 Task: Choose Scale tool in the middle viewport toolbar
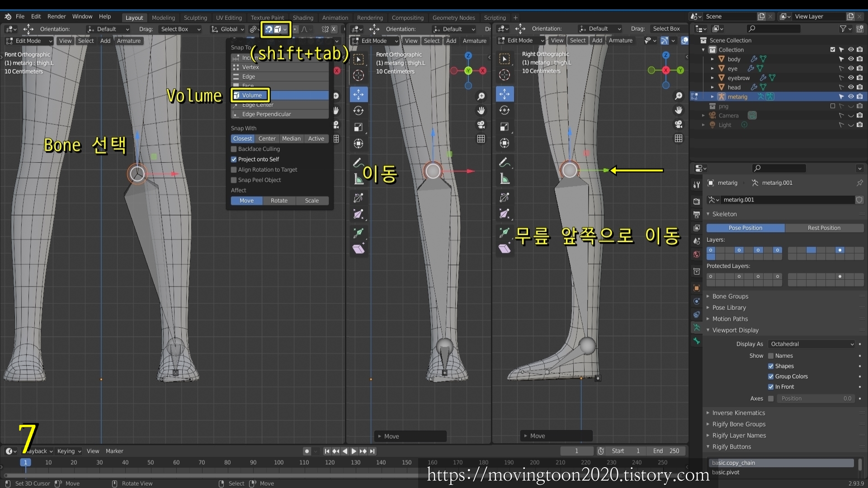(x=359, y=127)
